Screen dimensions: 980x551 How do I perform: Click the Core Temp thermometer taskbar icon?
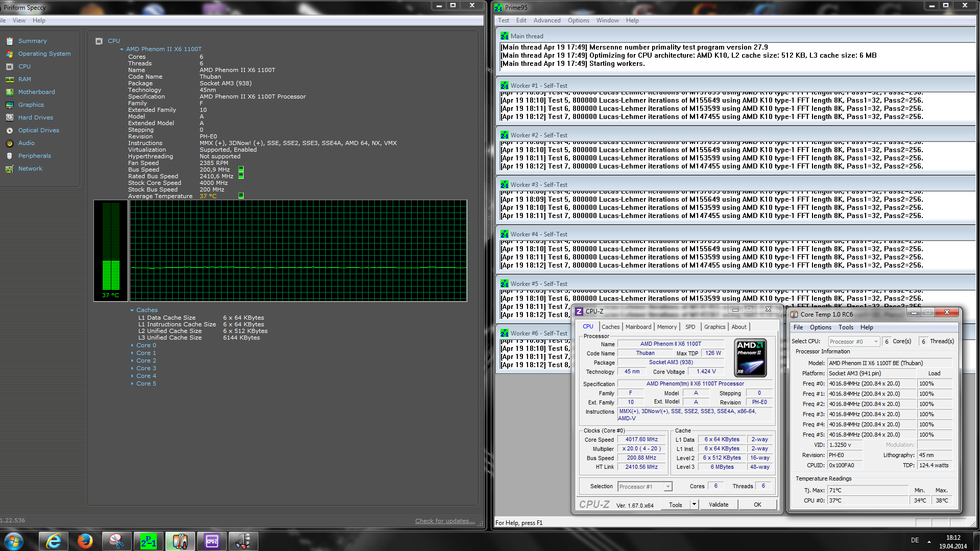[x=180, y=541]
